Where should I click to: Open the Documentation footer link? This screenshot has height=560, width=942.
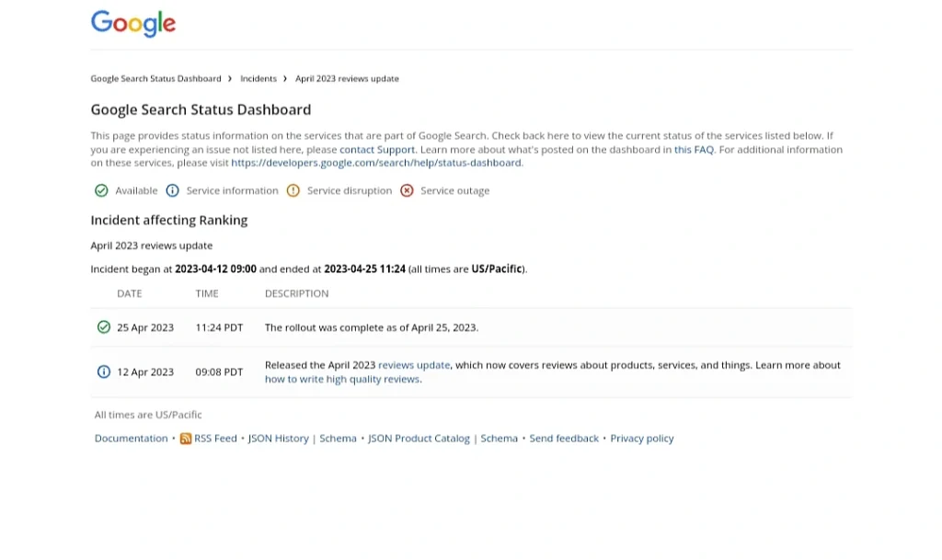131,438
